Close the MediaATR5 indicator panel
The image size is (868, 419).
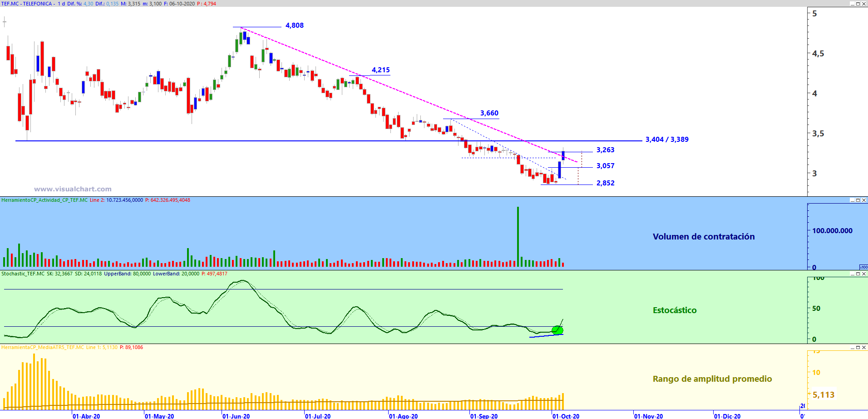pos(864,347)
